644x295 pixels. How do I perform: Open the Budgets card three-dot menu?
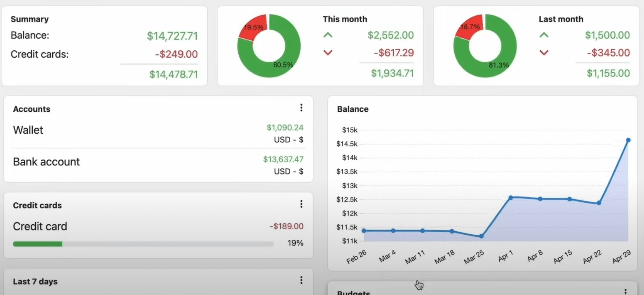click(625, 292)
